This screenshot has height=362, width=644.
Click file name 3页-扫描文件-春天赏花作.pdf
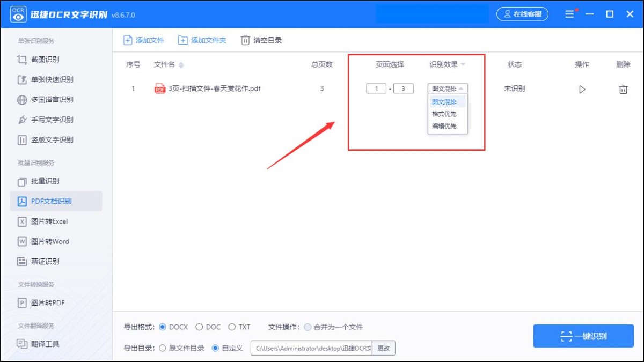(215, 88)
